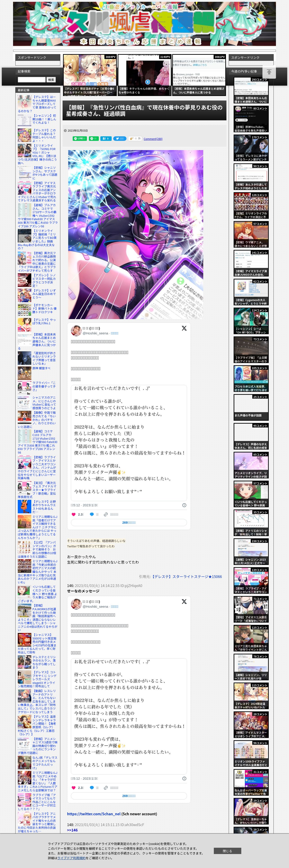This screenshot has width=289, height=868.
Task: Open the first tweet's read 269 replies button
Action: click(x=129, y=523)
